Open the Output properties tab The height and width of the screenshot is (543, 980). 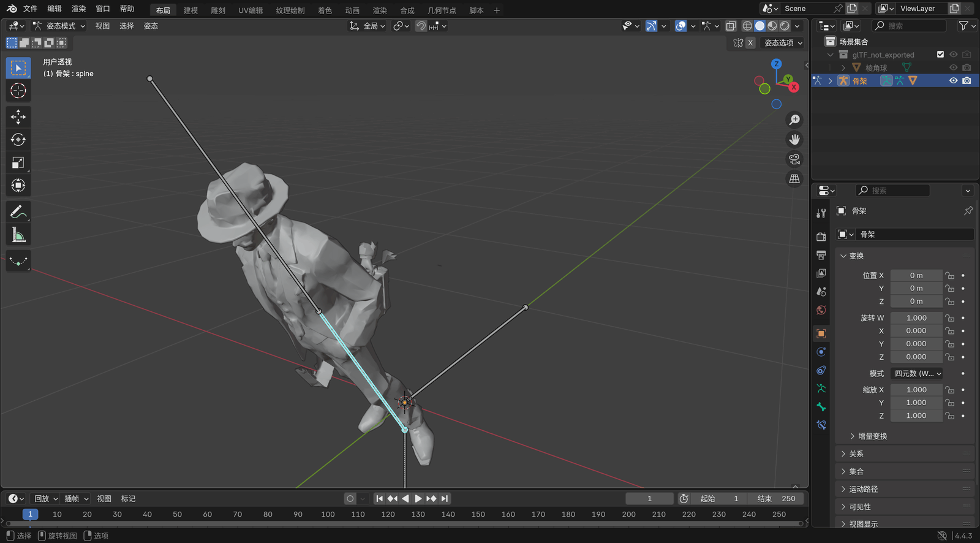[x=821, y=255]
